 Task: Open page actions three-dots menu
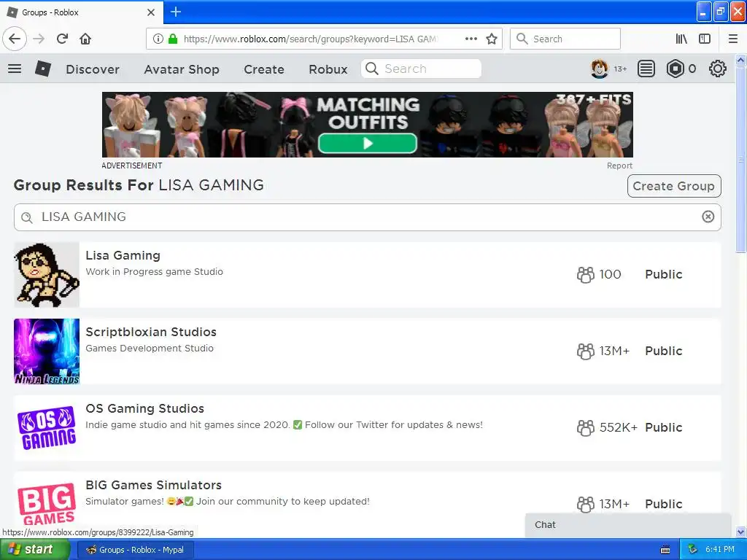point(471,39)
